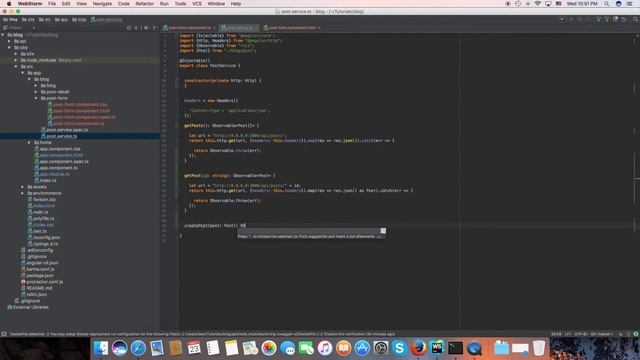Select the post.service.ts editor tab
This screenshot has width=640, height=360.
[240, 28]
